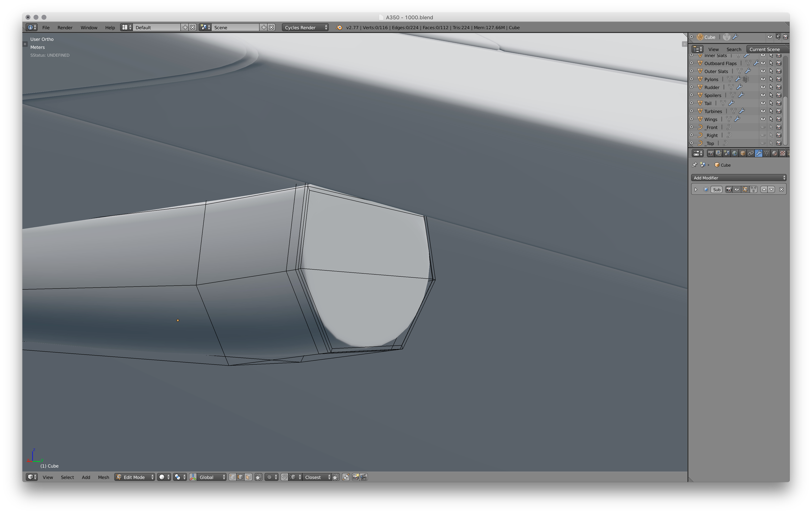Viewport: 812px width, 514px height.
Task: Open the Add Modifier dropdown
Action: (738, 178)
